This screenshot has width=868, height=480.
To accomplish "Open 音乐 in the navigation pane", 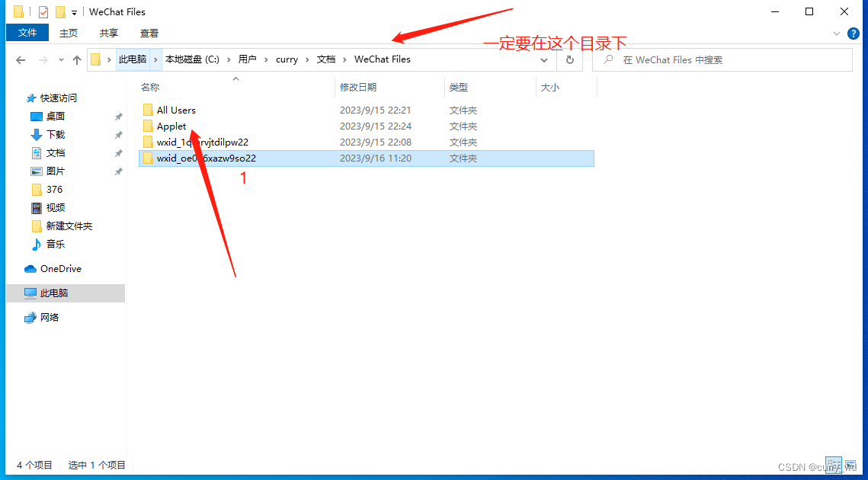I will pos(56,244).
